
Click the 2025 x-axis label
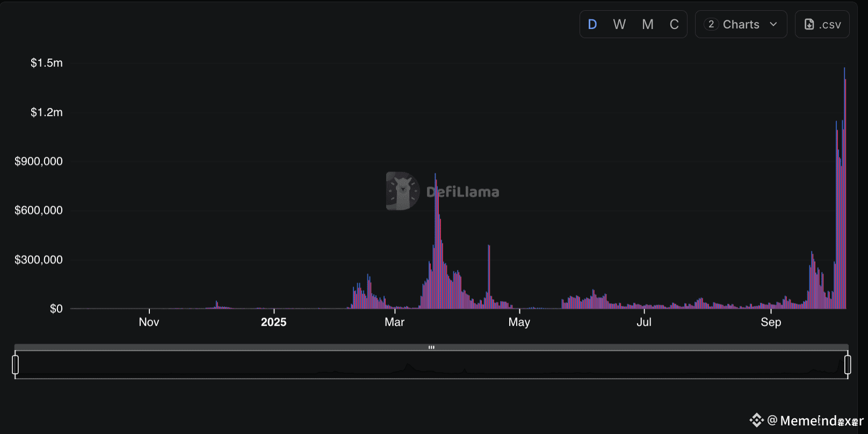(x=273, y=322)
